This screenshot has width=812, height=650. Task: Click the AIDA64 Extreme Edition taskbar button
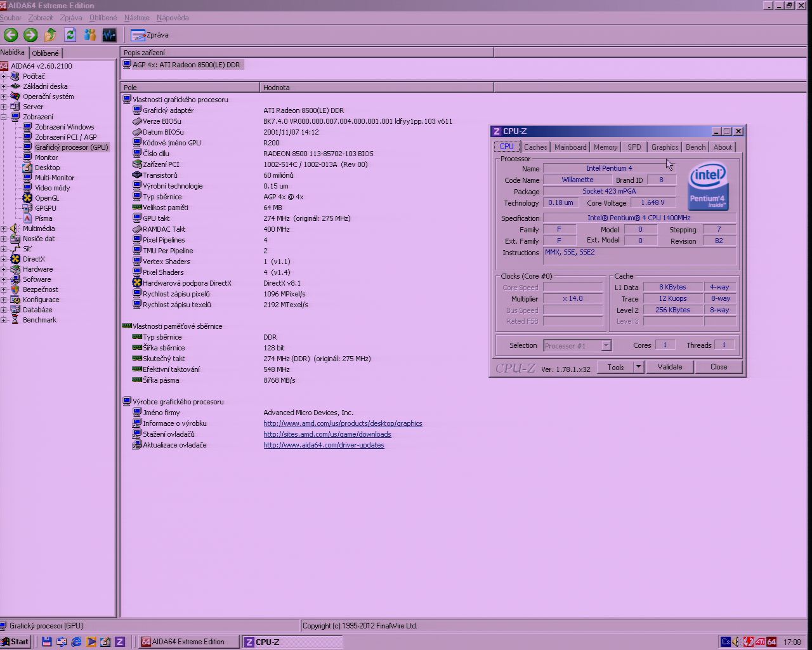point(188,642)
